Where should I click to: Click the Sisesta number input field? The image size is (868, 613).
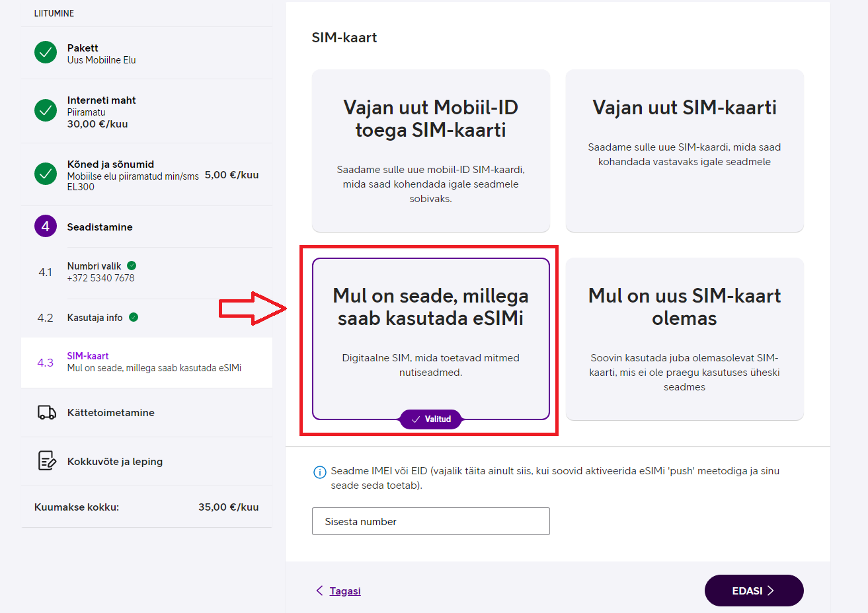(431, 521)
